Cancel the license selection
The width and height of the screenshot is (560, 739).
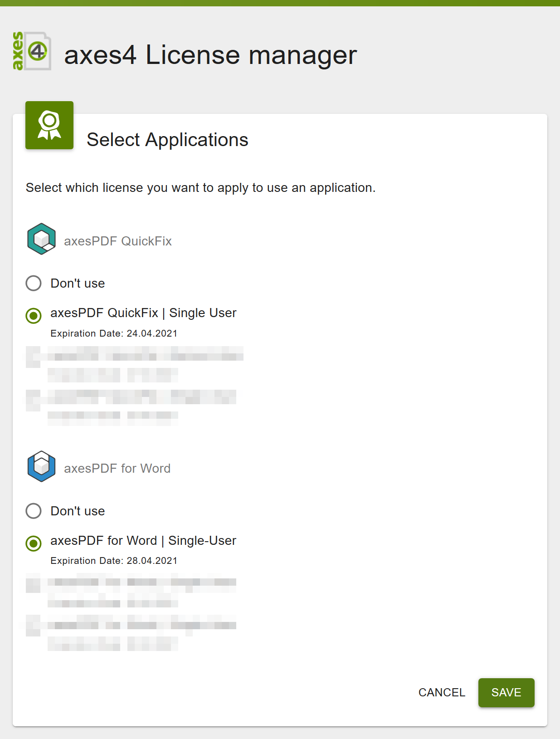pyautogui.click(x=442, y=693)
